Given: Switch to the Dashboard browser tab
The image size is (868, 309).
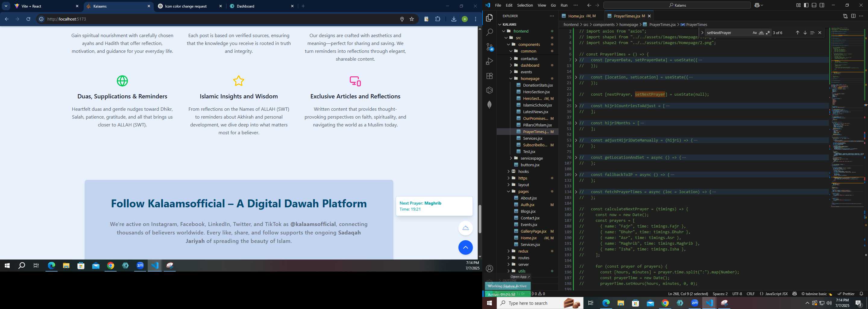Looking at the screenshot, I should 262,6.
